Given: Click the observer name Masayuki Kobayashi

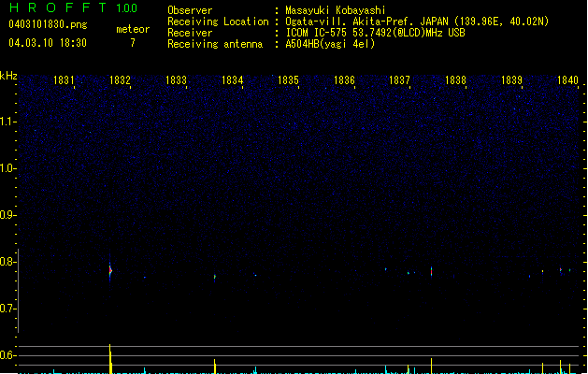Looking at the screenshot, I should click(336, 10).
